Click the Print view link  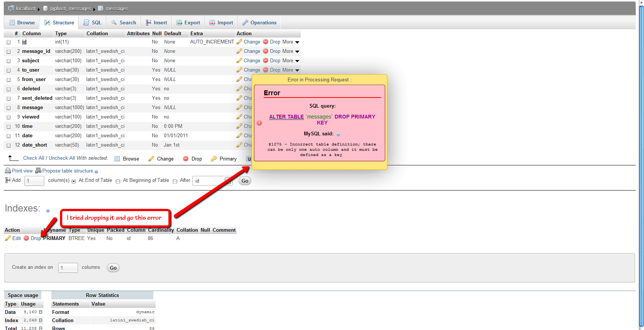pos(22,171)
